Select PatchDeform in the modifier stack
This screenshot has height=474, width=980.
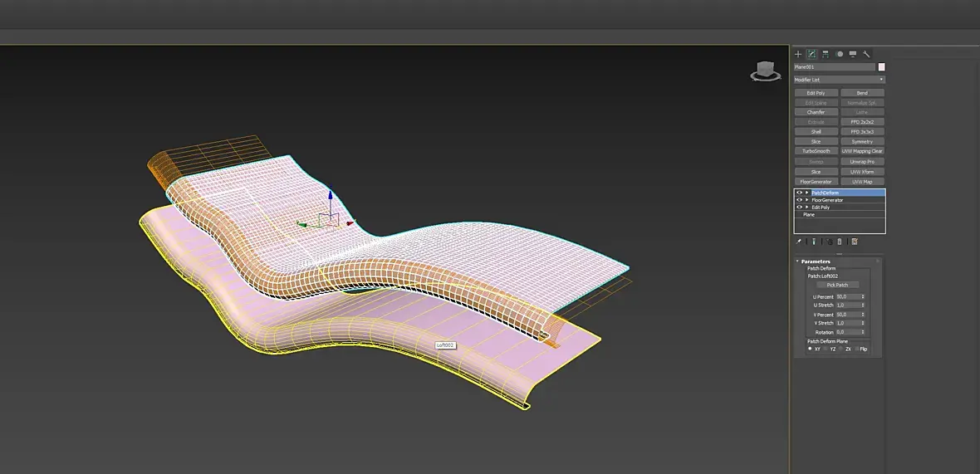point(825,193)
